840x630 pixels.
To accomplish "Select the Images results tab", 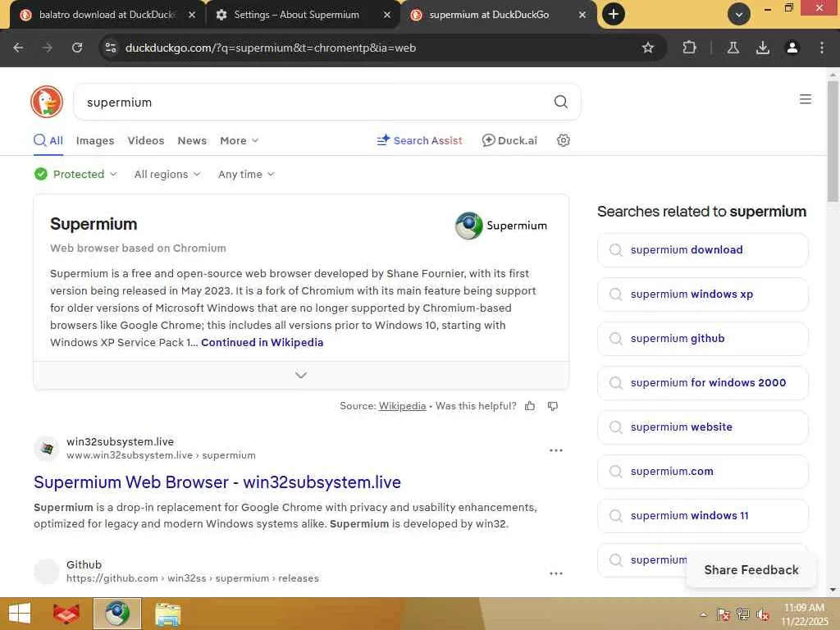I will (95, 140).
